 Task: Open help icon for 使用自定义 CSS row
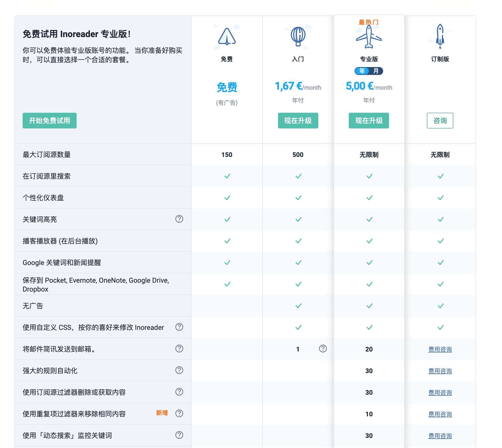click(x=179, y=327)
